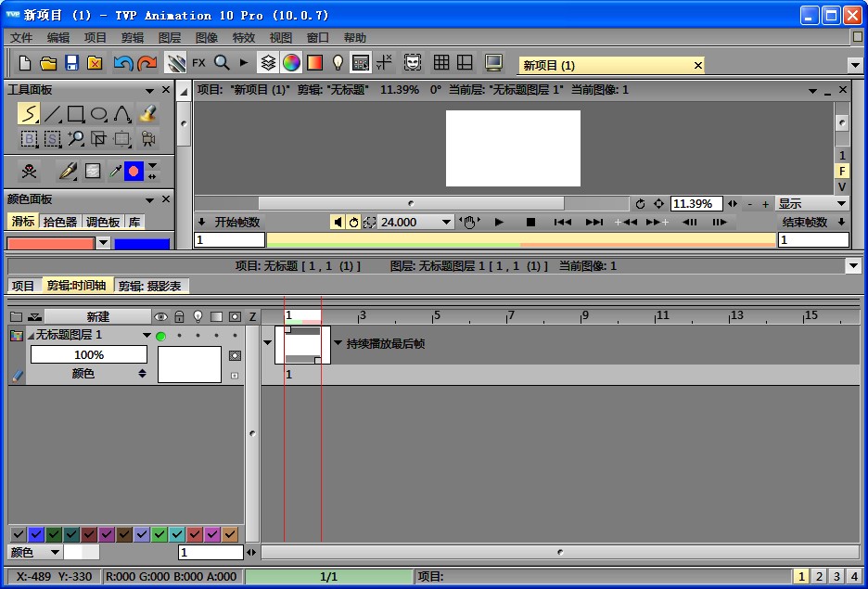Viewport: 868px width, 589px height.
Task: Click the FX effects toolbar icon
Action: click(x=198, y=62)
